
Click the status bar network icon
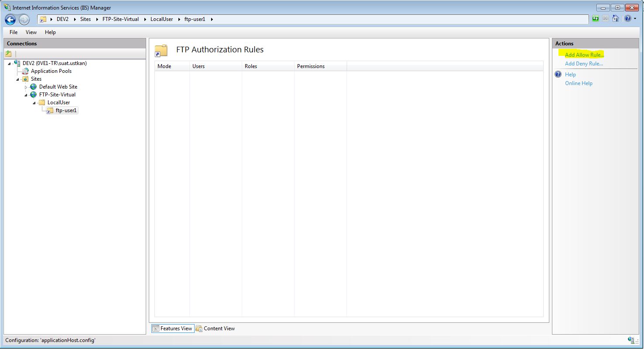[x=631, y=340]
